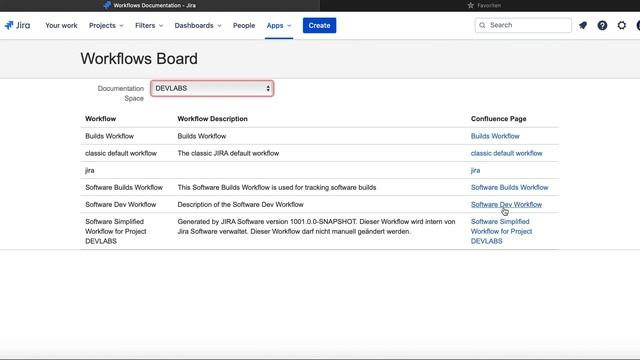Open the People page
Viewport: 640px width, 360px height.
point(244,25)
